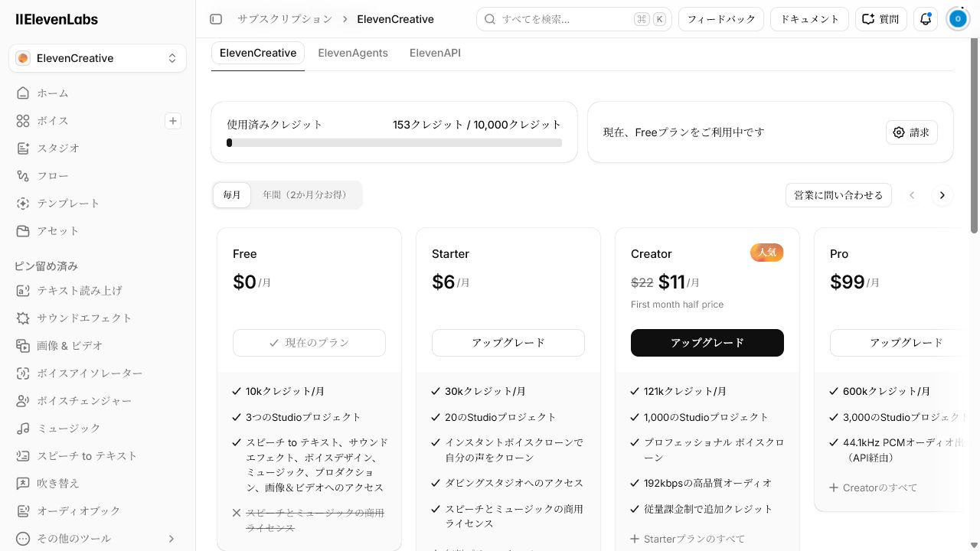Click the ピン留め済み section header
Viewport: 980px width, 551px height.
(46, 266)
